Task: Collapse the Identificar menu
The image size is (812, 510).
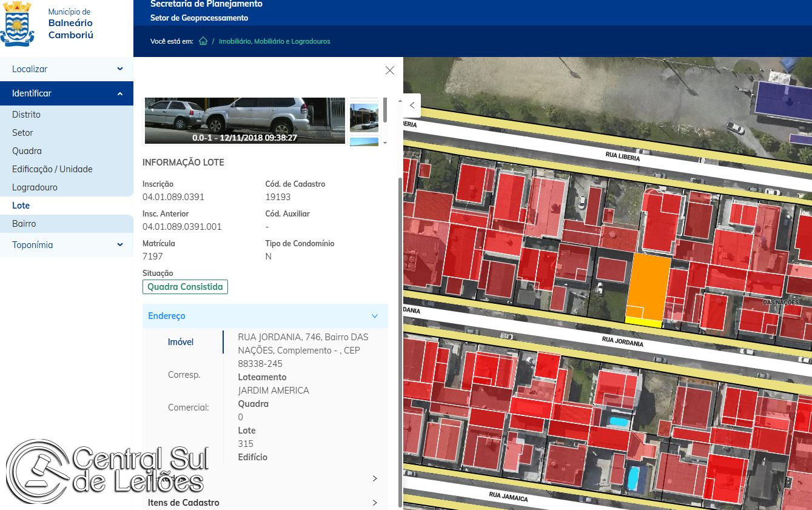Action: (67, 93)
